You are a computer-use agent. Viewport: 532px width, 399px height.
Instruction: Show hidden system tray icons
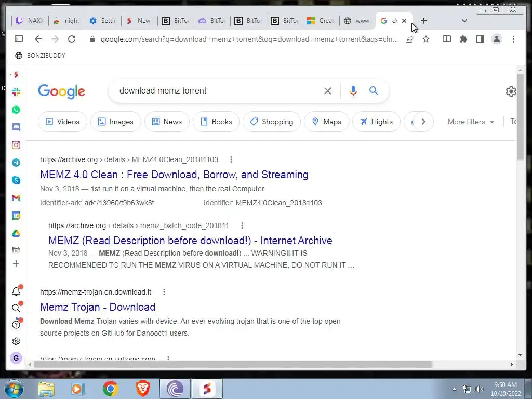pyautogui.click(x=454, y=389)
